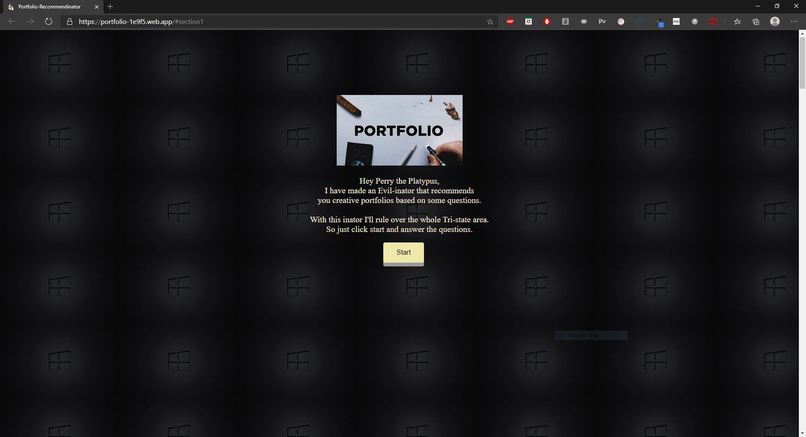Open the white rectangular extension icon
The image size is (806, 437).
pyautogui.click(x=676, y=22)
